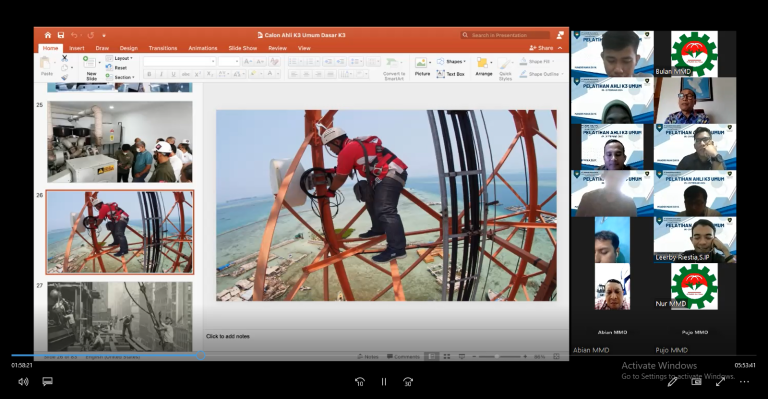Click the Clear Formatting icon

(274, 61)
